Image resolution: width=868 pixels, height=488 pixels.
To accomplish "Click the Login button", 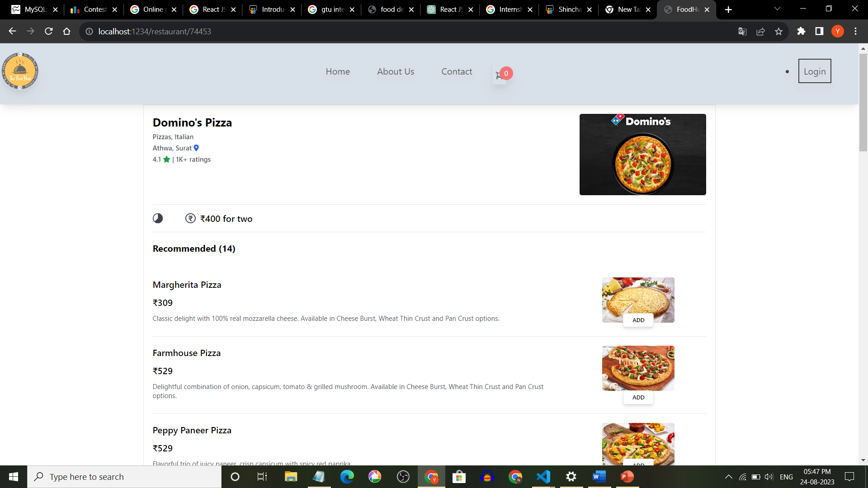I will (814, 71).
